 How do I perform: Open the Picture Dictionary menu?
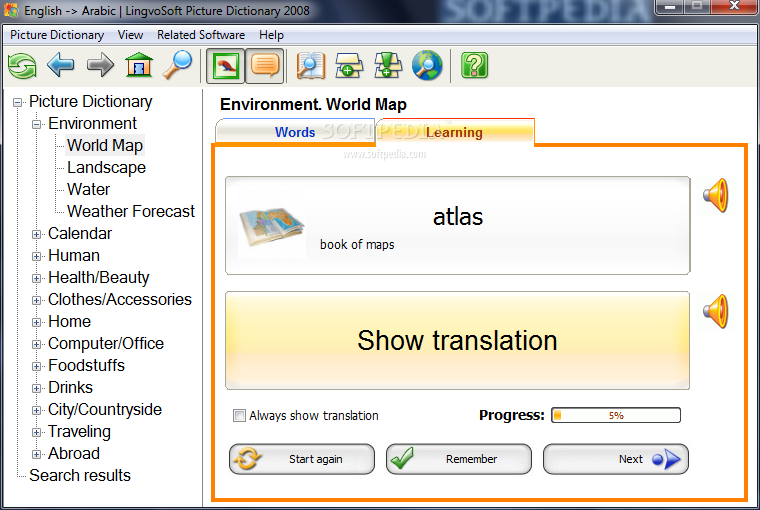coord(57,35)
